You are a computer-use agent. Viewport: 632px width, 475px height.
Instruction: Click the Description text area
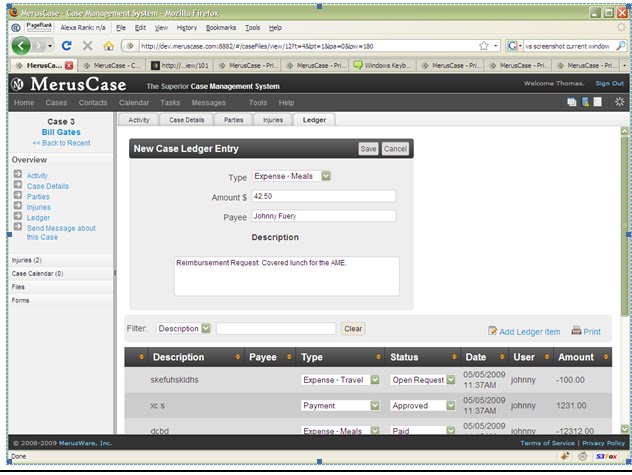(287, 276)
